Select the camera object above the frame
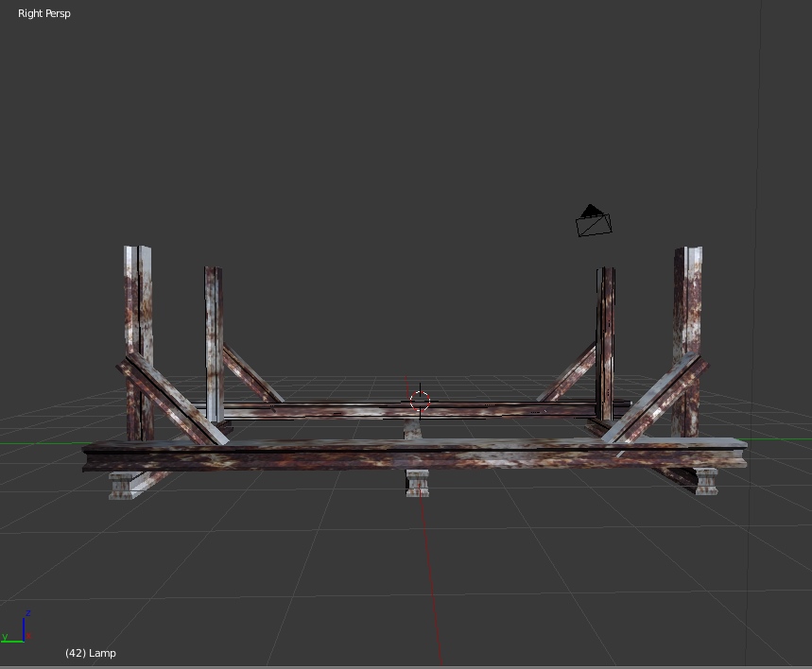This screenshot has height=669, width=812. click(x=593, y=222)
